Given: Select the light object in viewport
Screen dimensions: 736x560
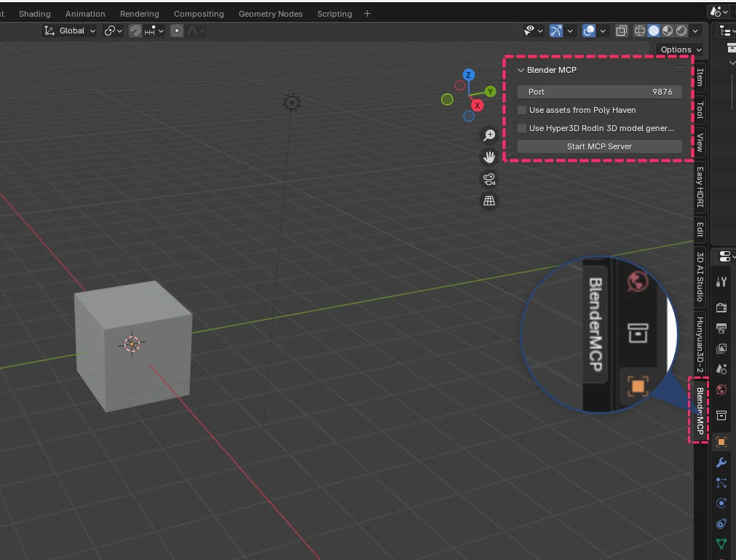Looking at the screenshot, I should [x=292, y=103].
